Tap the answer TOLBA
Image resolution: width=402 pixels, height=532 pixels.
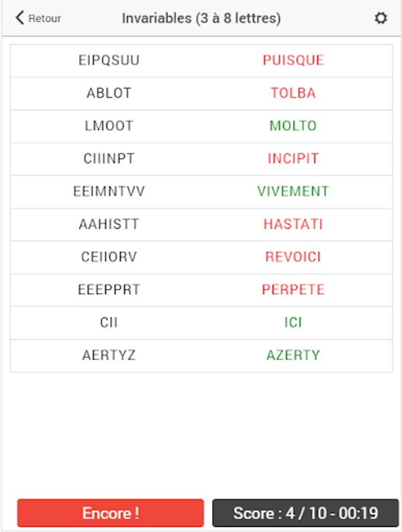coord(293,93)
